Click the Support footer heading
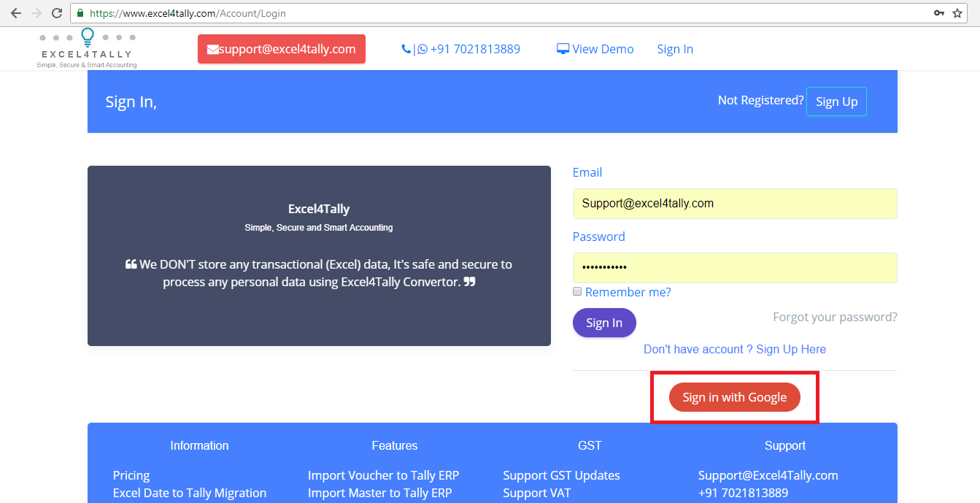The image size is (980, 503). pyautogui.click(x=785, y=445)
